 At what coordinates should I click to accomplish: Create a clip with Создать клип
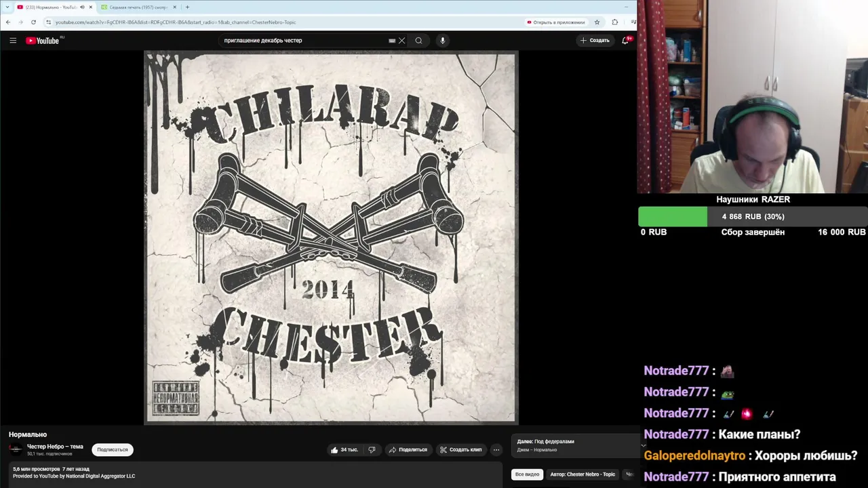(460, 449)
